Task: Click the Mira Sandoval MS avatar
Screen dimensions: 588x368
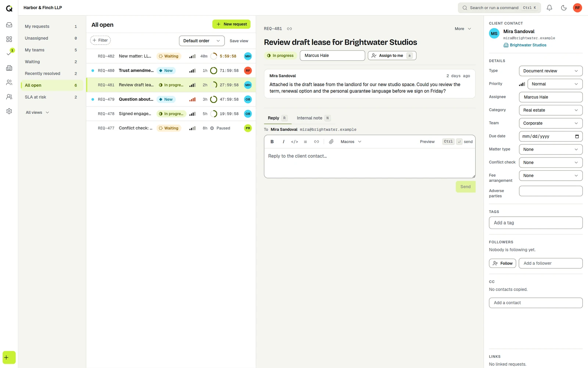Action: point(494,33)
